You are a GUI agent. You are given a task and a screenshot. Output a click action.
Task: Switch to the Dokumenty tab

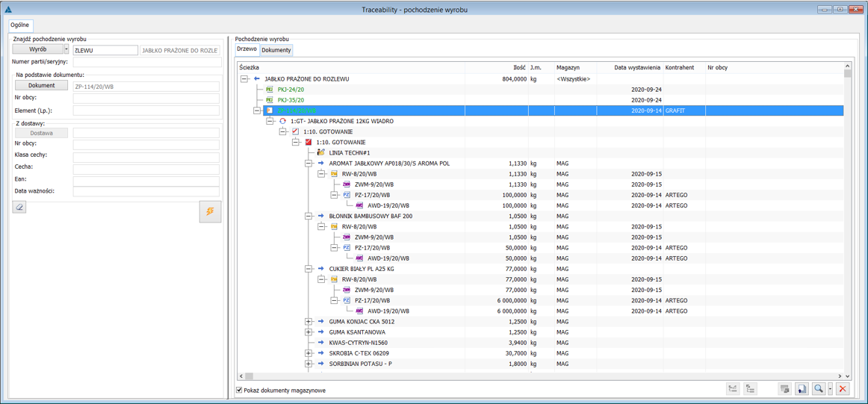click(x=276, y=50)
